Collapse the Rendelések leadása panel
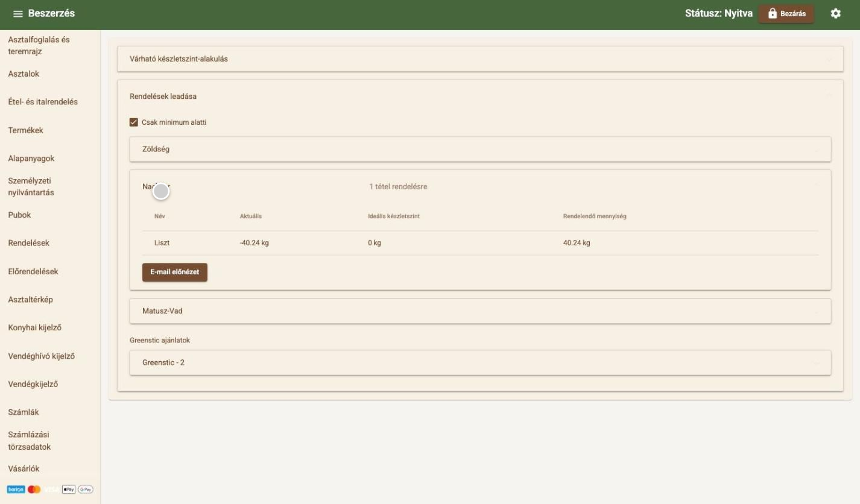This screenshot has width=860, height=504. (x=480, y=96)
